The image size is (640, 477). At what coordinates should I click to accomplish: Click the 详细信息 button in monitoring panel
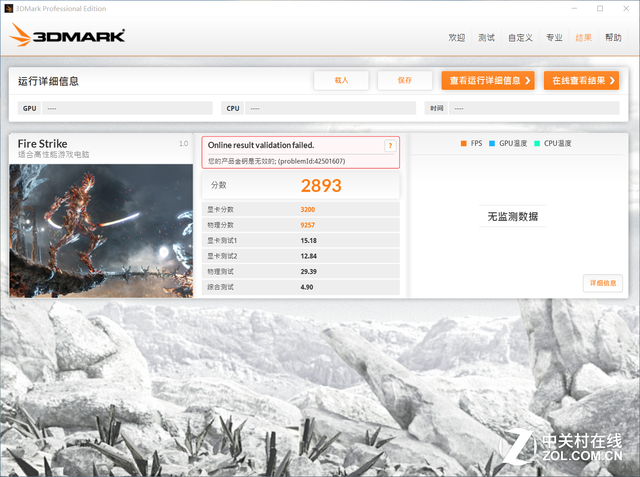tap(602, 283)
